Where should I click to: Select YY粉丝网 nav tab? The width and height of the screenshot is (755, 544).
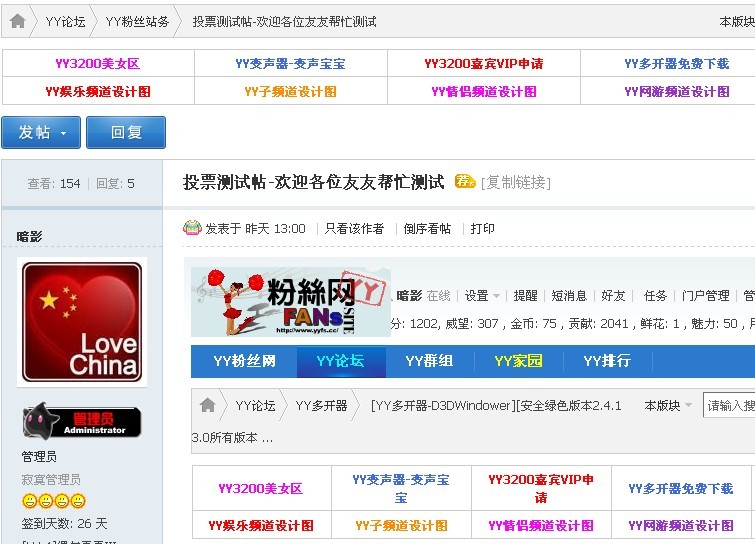pos(245,361)
